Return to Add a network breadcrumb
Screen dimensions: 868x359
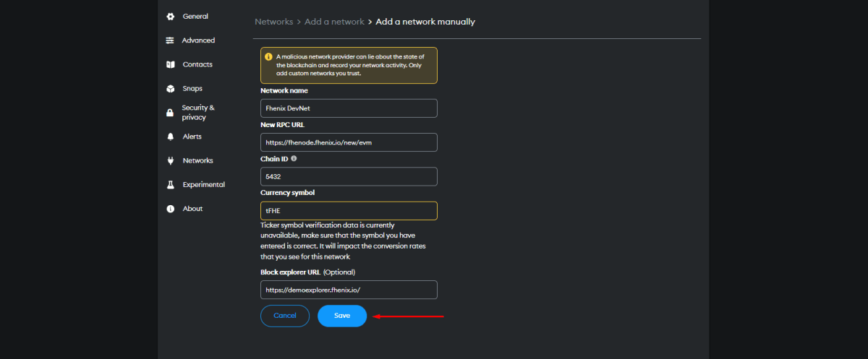[x=334, y=22]
